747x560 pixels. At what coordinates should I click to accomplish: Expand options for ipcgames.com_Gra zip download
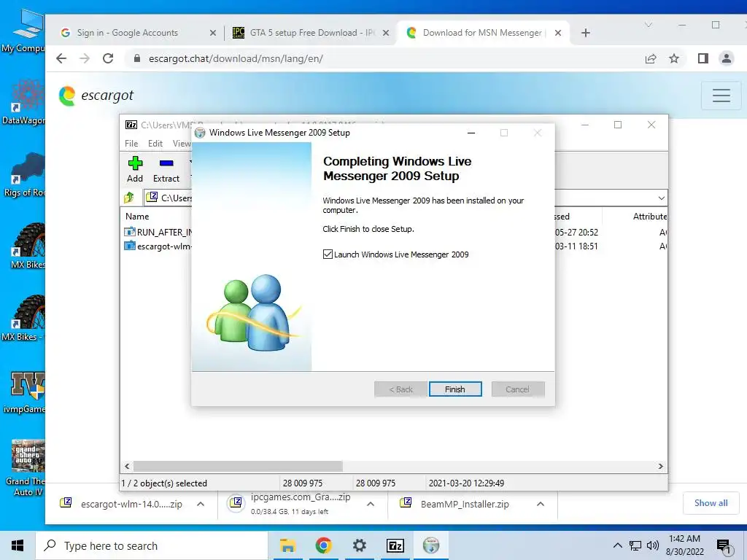(x=370, y=504)
